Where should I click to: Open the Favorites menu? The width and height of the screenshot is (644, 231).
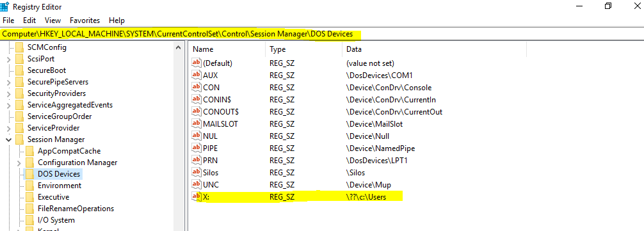(85, 20)
